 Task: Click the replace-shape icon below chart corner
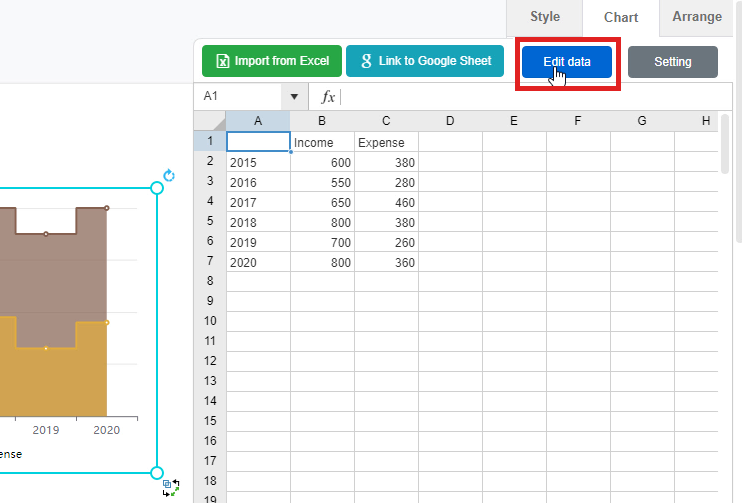[x=170, y=488]
